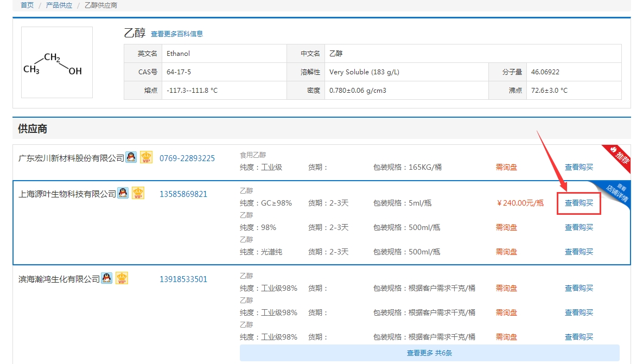Click phone number 0769-22893225
The width and height of the screenshot is (643, 364).
click(188, 158)
